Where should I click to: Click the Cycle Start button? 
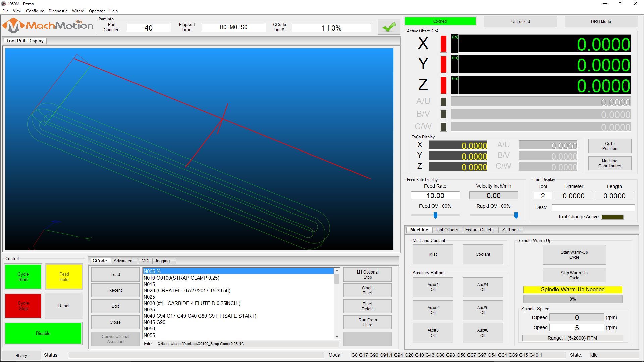pyautogui.click(x=24, y=276)
